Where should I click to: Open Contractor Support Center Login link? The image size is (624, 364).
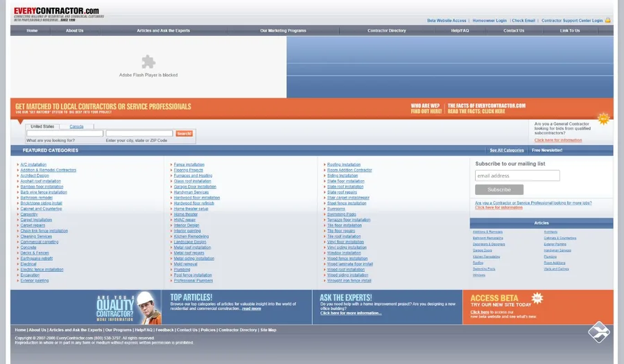click(x=572, y=20)
